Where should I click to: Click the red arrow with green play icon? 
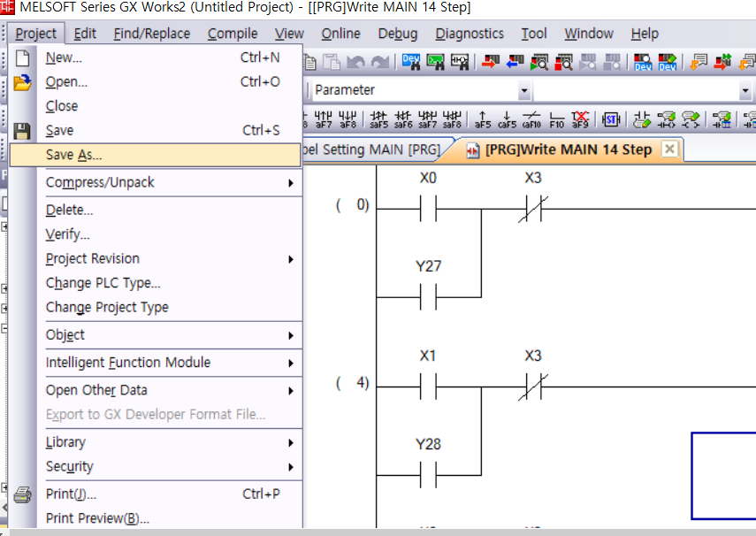[x=722, y=62]
